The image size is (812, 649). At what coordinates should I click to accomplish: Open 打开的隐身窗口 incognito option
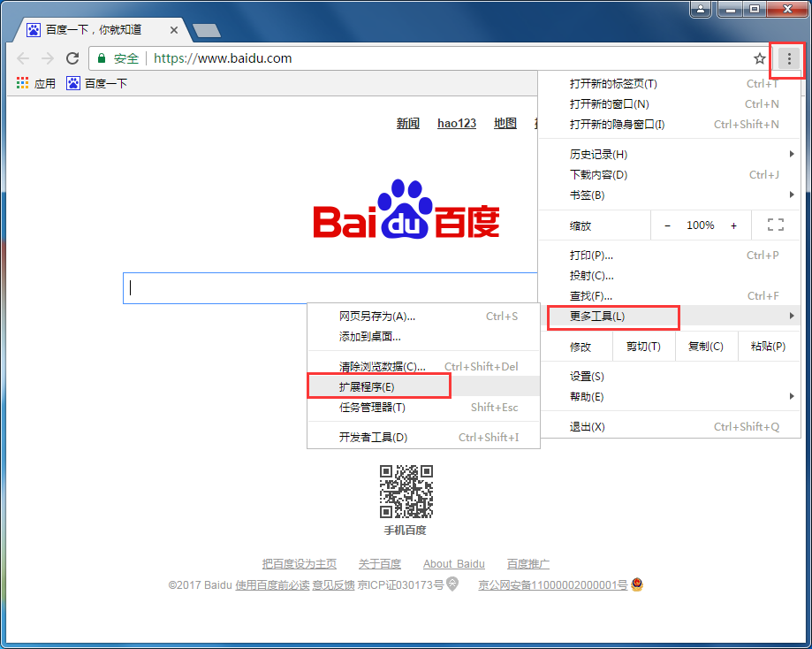click(x=616, y=124)
